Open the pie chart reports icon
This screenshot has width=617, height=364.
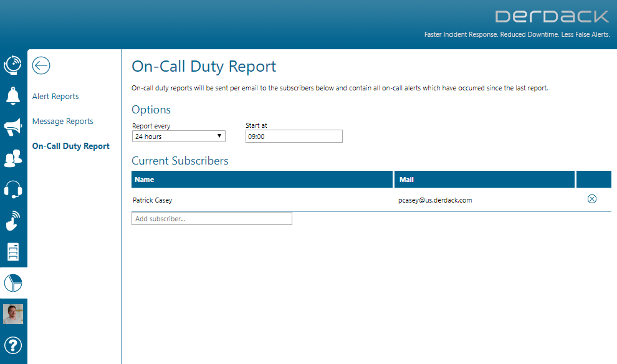coord(13,283)
